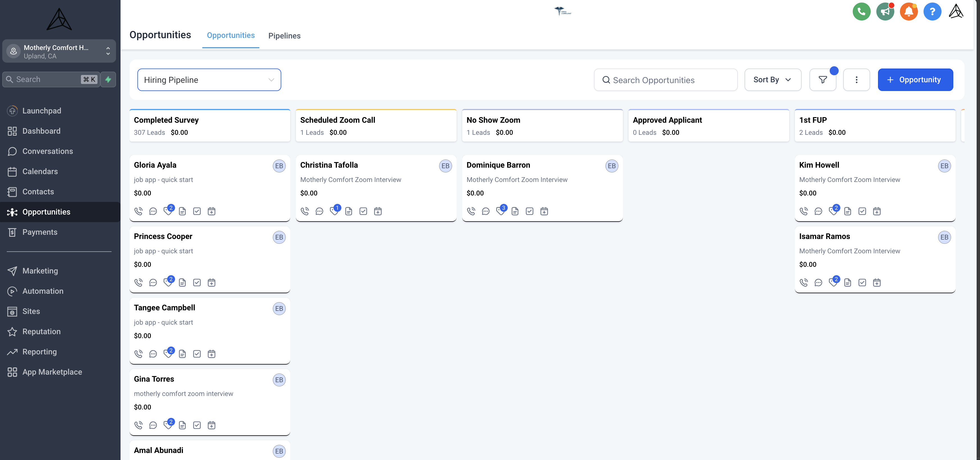Click the task checkbox icon on Gina Torres card
980x460 pixels.
coord(197,425)
